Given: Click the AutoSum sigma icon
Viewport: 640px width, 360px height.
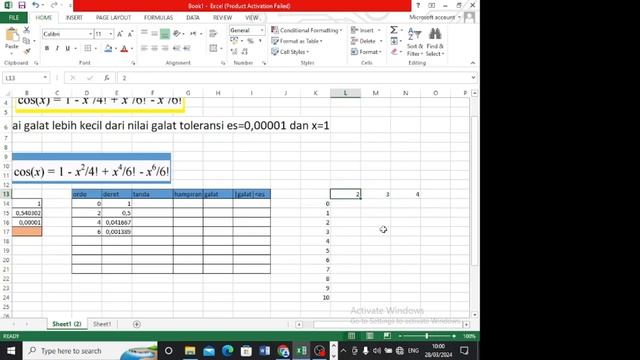Looking at the screenshot, I should (x=394, y=30).
